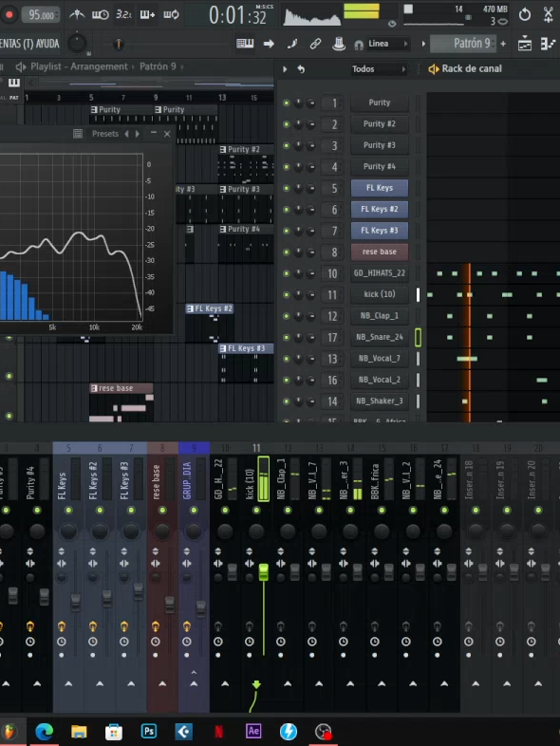Mute the GRUP_DIA mixer track via green LED
The image size is (560, 746).
[194, 511]
